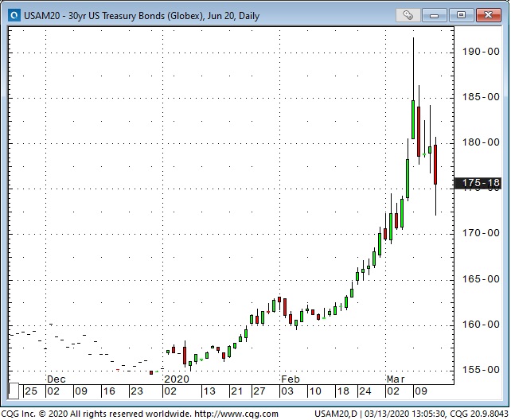Viewport: 511px width, 420px height.
Task: Click the 190-00 price axis label
Action: 481,52
